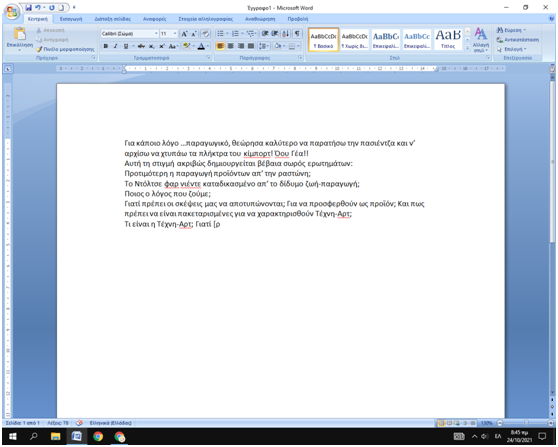Switch to the Εισαγωγή tab
558x447 pixels.
[71, 19]
